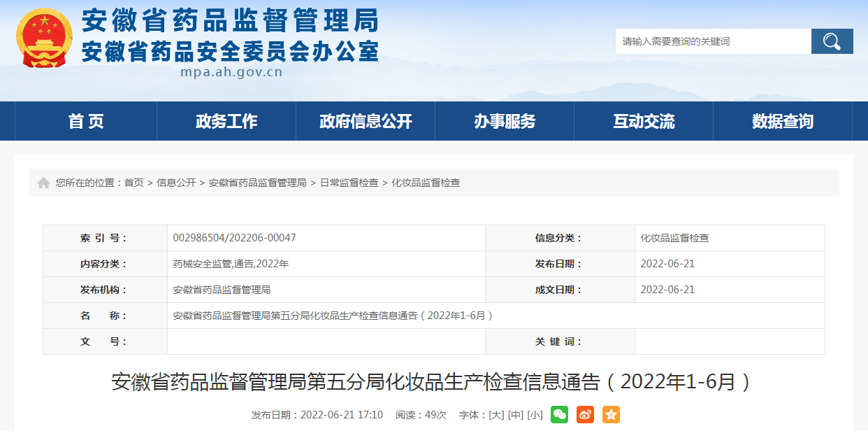Click the site title 安徽省药品监督管理局
Image resolution: width=868 pixels, height=431 pixels.
click(231, 20)
